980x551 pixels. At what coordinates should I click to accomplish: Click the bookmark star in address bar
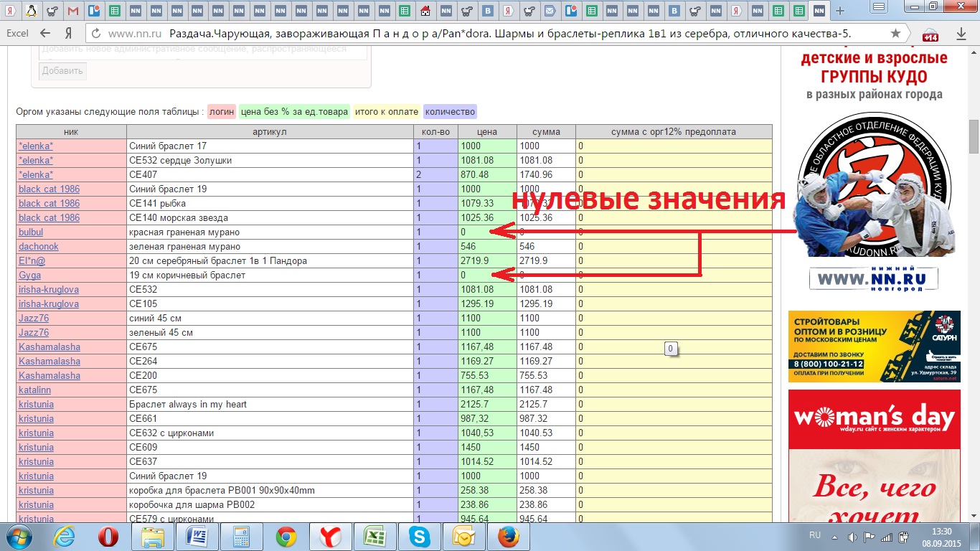[x=895, y=34]
